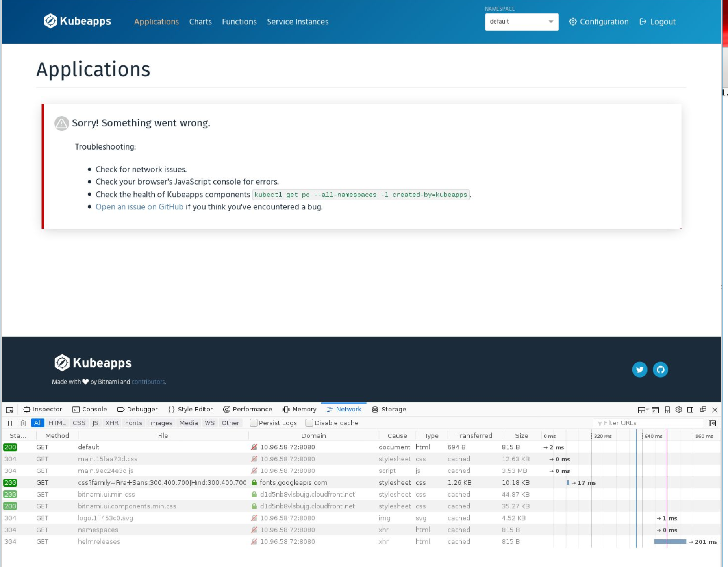Enable the Disable cache checkbox
The height and width of the screenshot is (567, 728).
[x=309, y=422]
